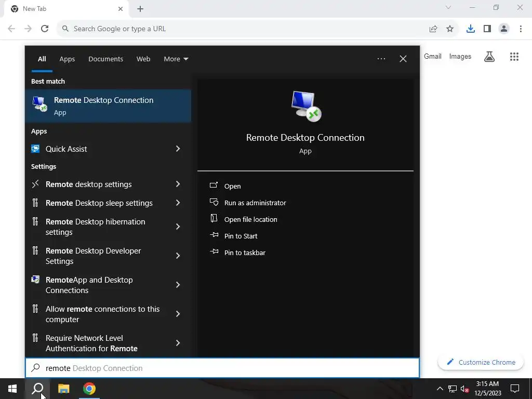Screen dimensions: 532x399
Task: Click the Open file location icon
Action: [x=214, y=219]
